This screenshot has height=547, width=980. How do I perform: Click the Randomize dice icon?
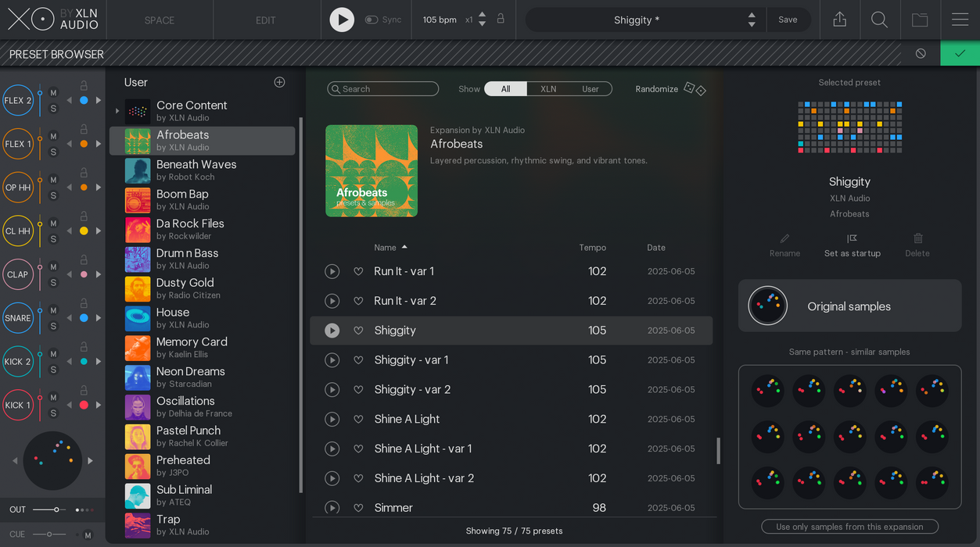coord(695,88)
